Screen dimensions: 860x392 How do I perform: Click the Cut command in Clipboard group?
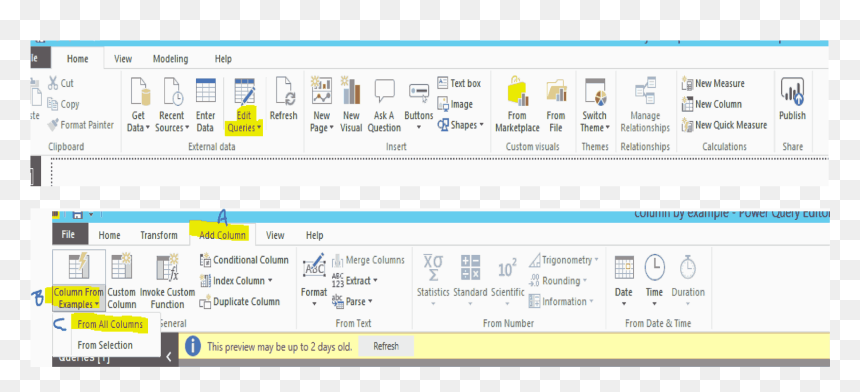tap(61, 83)
